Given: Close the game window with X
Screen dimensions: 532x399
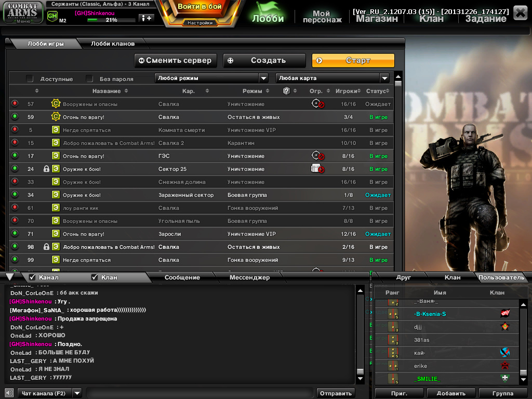Looking at the screenshot, I should [520, 13].
